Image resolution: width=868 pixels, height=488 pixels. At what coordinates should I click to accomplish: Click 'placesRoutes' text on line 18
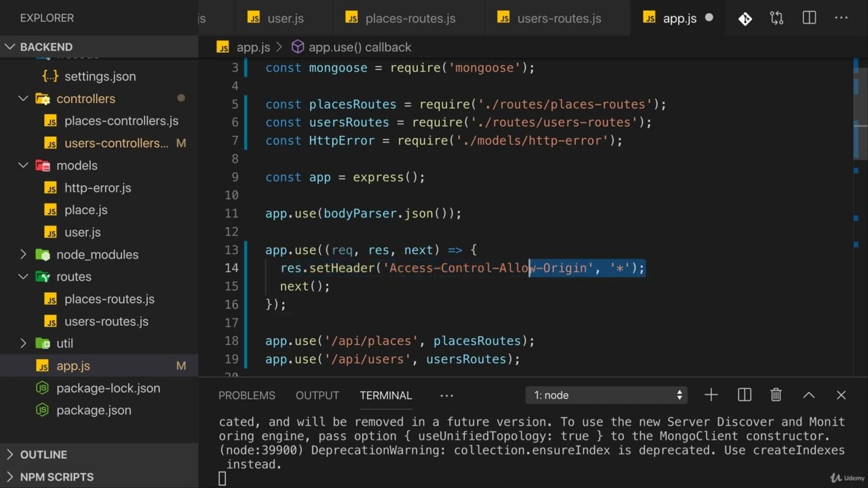(x=477, y=341)
